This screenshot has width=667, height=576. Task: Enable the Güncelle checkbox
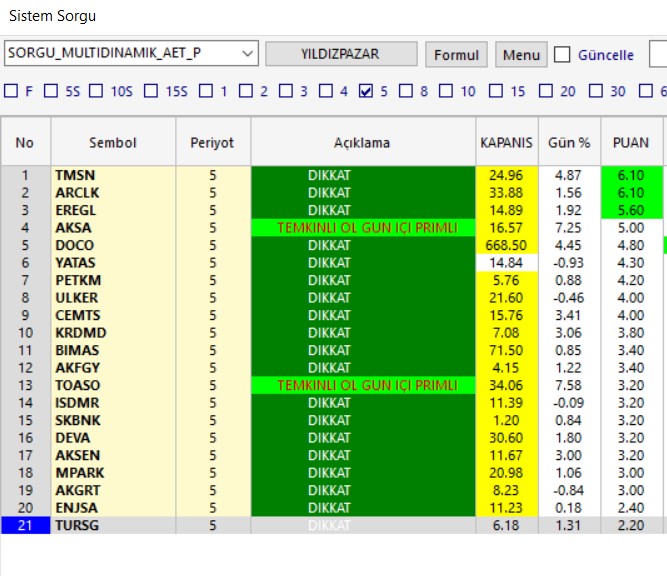pos(562,54)
